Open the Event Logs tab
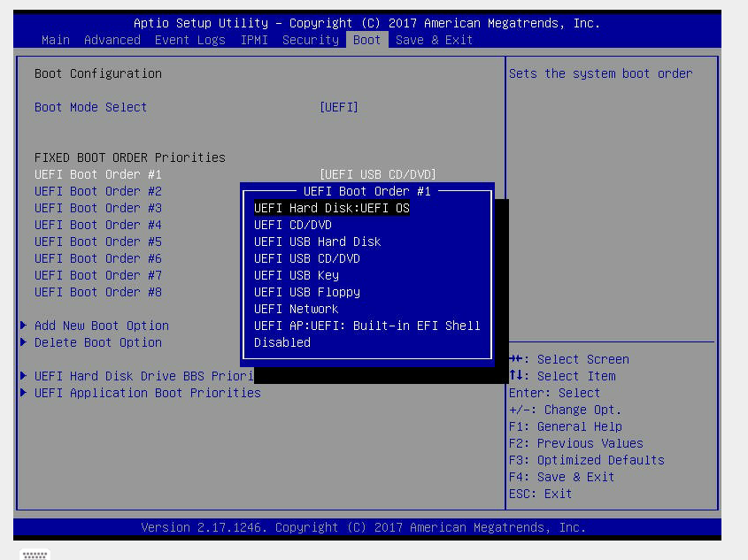The height and width of the screenshot is (560, 748). coord(189,40)
